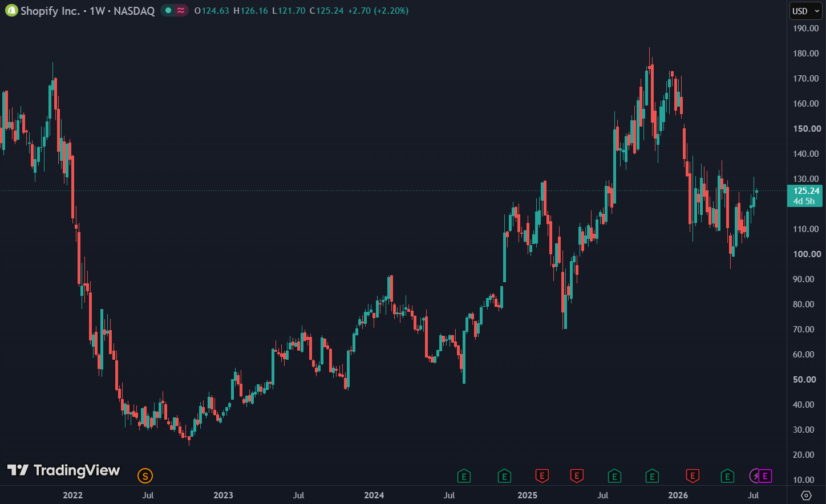
Task: Click the 110.00 price axis label
Action: tap(806, 229)
